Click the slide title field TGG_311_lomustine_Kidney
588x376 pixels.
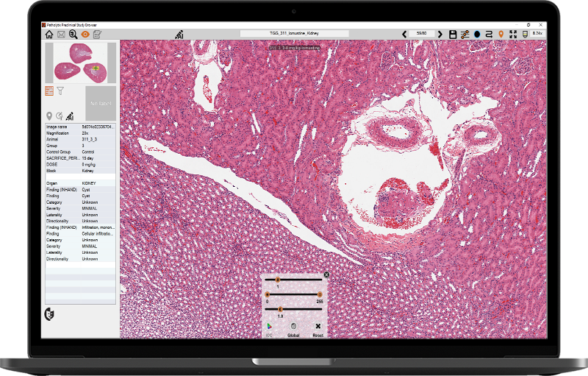(295, 33)
